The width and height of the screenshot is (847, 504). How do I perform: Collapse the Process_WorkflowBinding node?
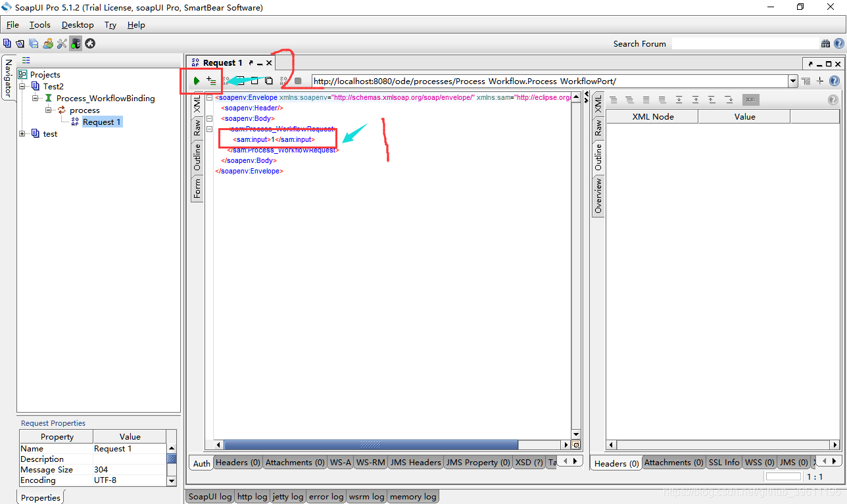pos(36,98)
